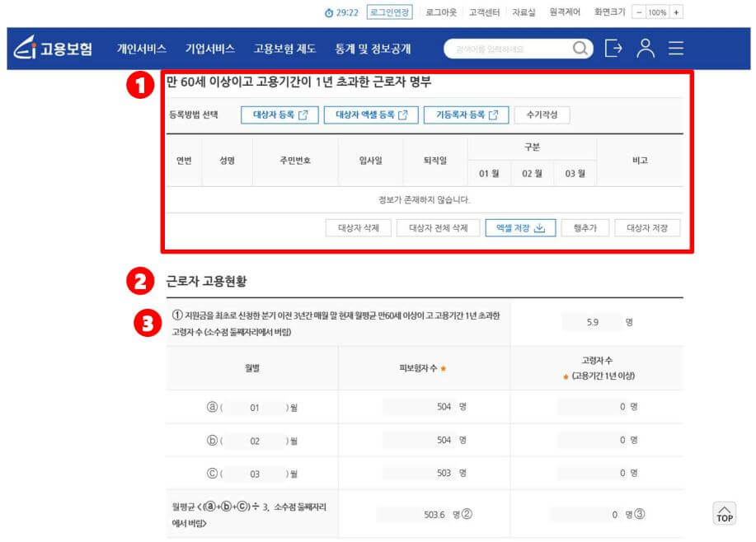Click the logout door icon in blue bar
This screenshot has width=756, height=542.
coord(613,48)
